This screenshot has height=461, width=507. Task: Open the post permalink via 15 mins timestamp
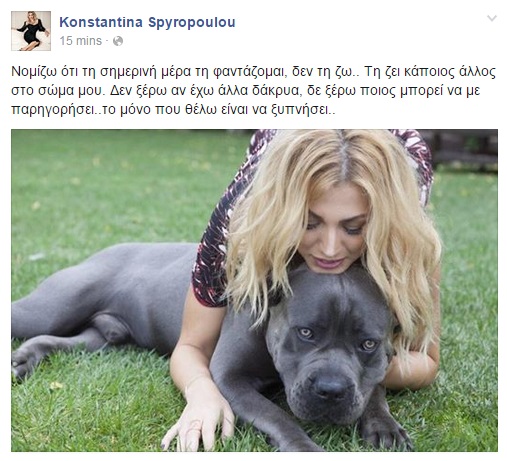pos(81,41)
